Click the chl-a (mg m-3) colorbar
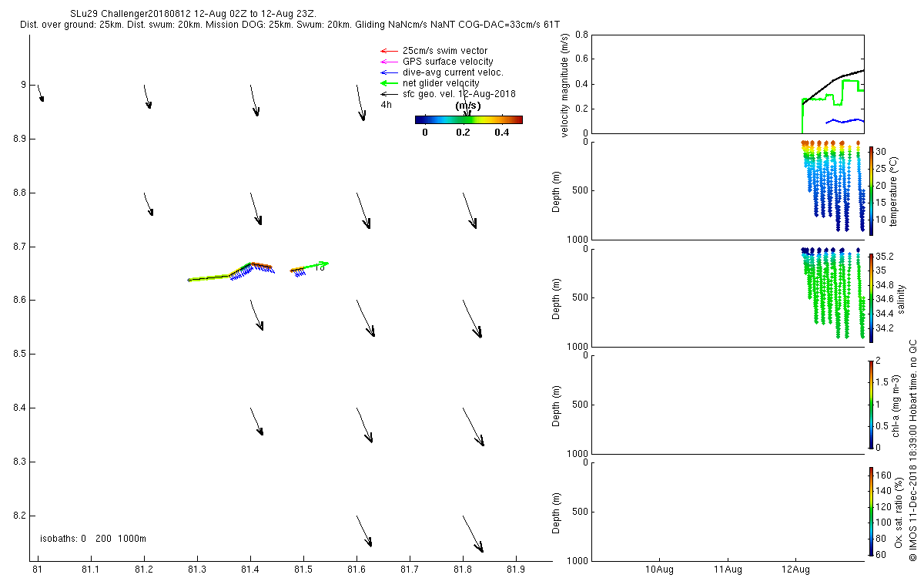 pos(871,405)
